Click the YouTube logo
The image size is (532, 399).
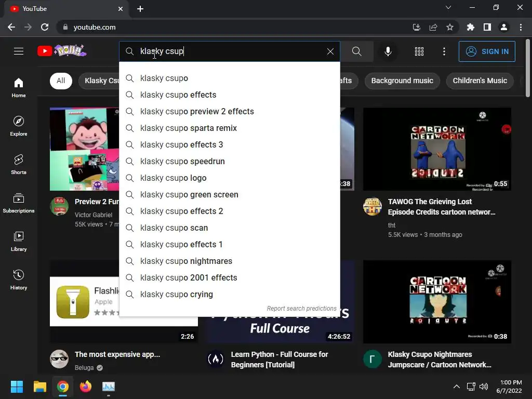tap(62, 51)
